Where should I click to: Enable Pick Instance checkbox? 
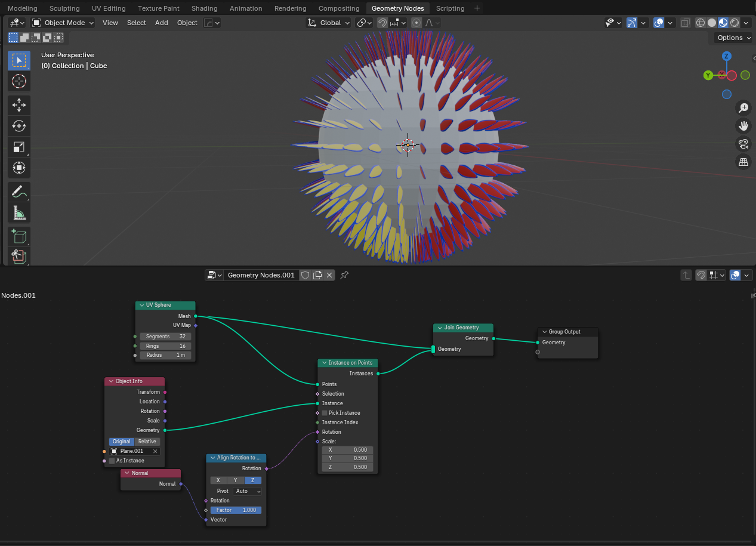pyautogui.click(x=325, y=413)
